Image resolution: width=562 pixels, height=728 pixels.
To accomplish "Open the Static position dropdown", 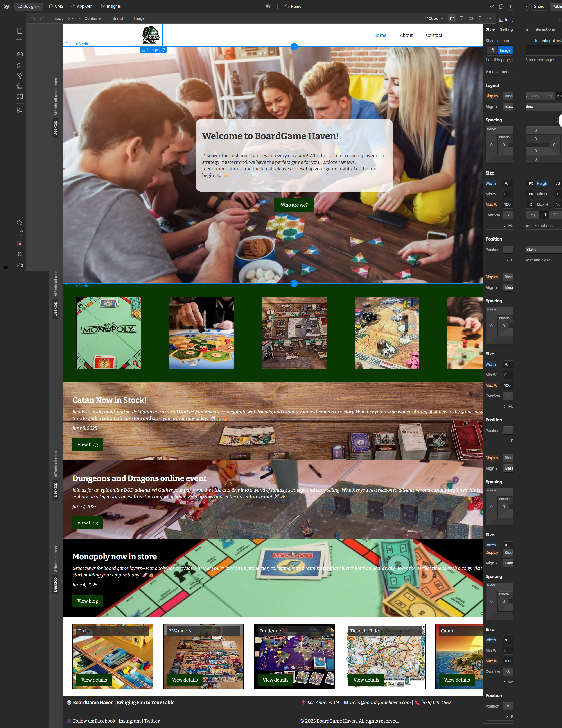I will [544, 250].
